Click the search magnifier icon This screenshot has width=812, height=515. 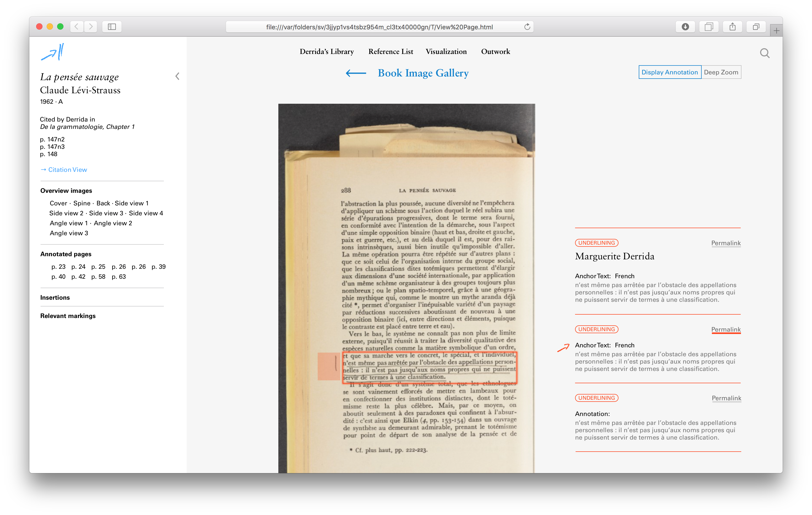pyautogui.click(x=765, y=53)
